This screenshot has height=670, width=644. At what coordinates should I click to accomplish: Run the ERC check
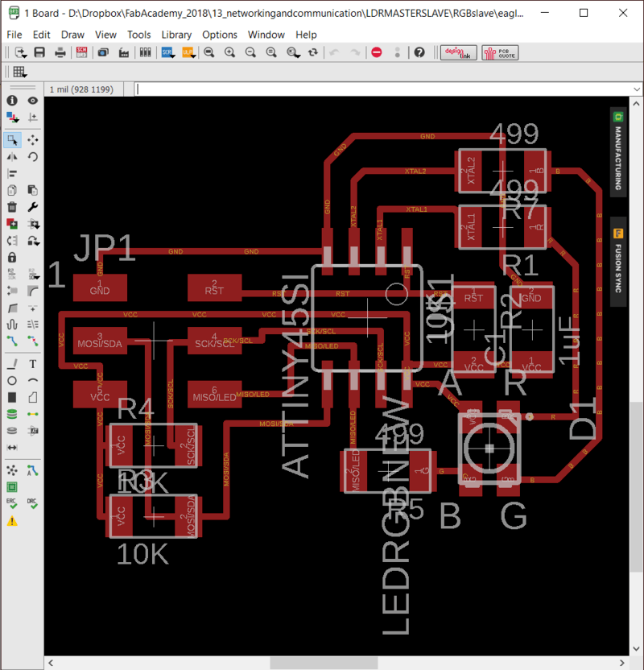(x=12, y=504)
